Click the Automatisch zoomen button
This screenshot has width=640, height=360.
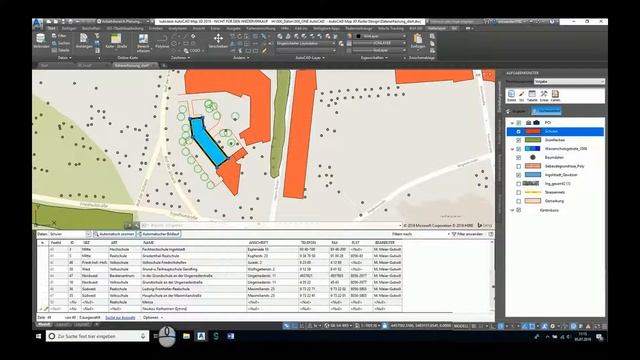click(114, 234)
